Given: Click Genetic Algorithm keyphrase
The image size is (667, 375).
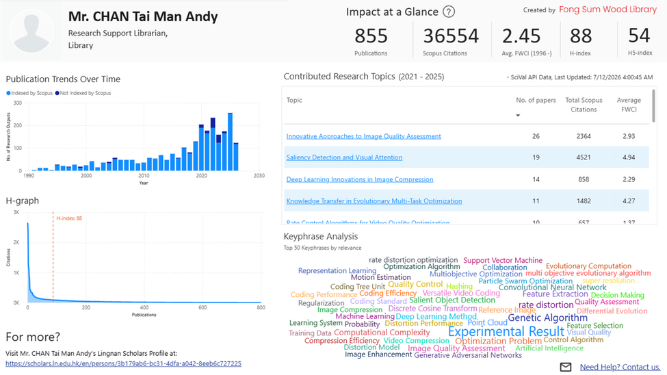Looking at the screenshot, I should (x=547, y=318).
